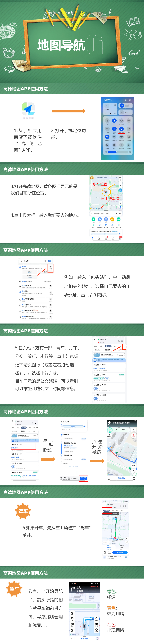Viewport: 144px width, 644px height.
Task: Select the 驾车 tab in driving route screen
Action: click(107, 511)
